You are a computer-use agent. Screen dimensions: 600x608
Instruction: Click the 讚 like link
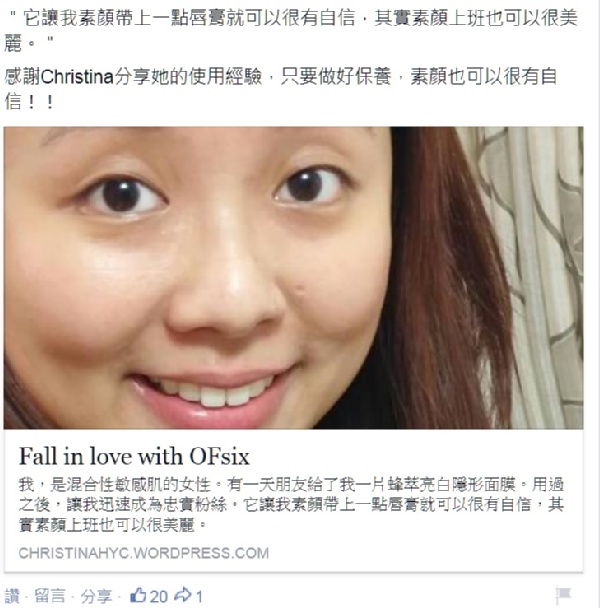12,596
